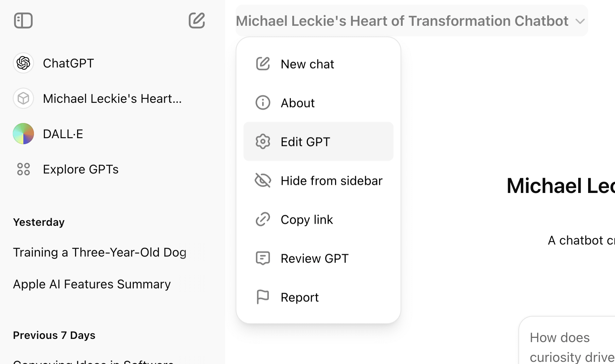Click the flag icon next to Report
The height and width of the screenshot is (364, 615).
click(263, 297)
